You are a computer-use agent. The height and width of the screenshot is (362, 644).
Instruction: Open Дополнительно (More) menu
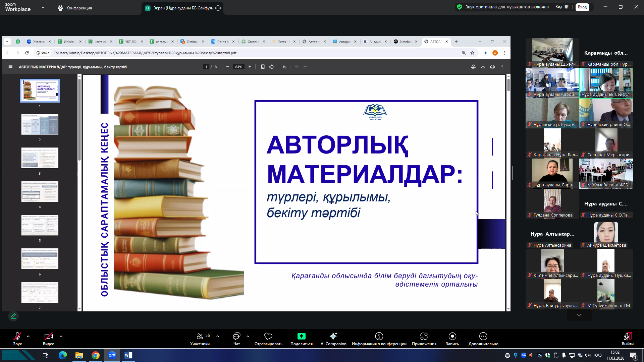[483, 336]
